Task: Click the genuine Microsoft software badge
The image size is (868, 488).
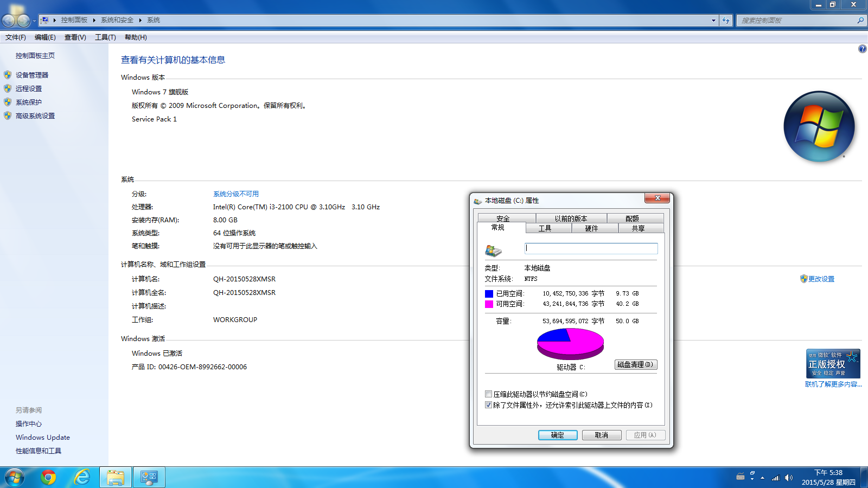Action: click(x=833, y=363)
